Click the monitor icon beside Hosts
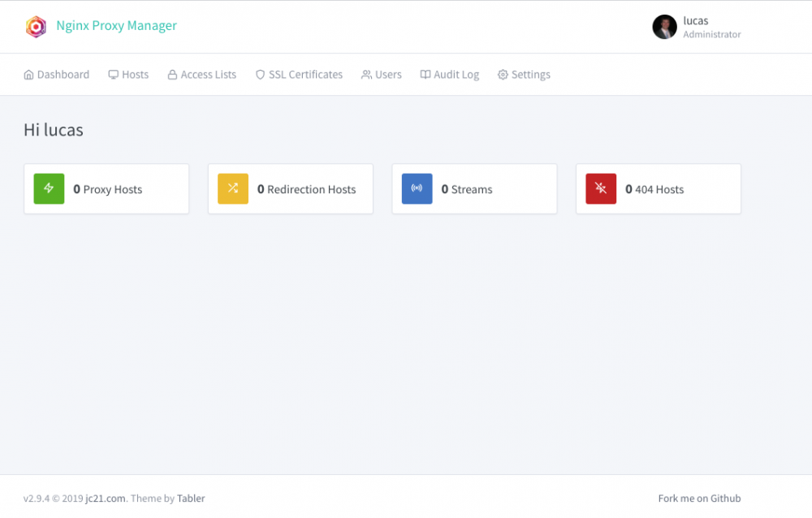The height and width of the screenshot is (518, 812). (x=114, y=75)
